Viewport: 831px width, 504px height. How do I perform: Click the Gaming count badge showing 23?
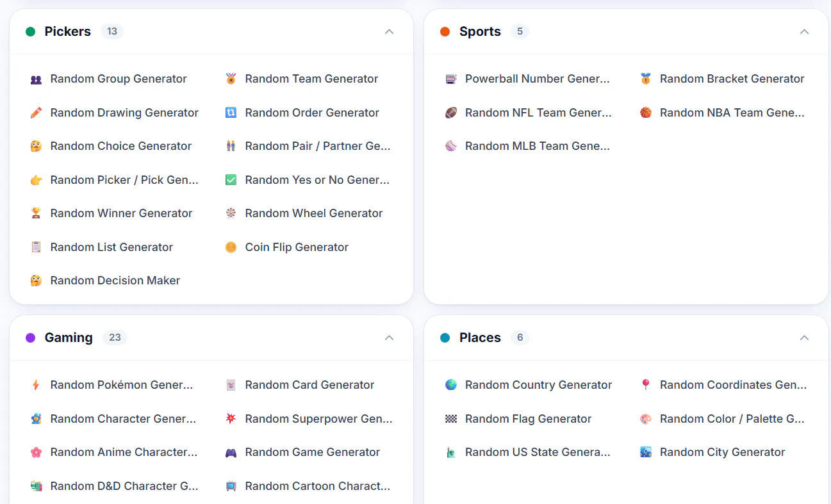pyautogui.click(x=115, y=337)
